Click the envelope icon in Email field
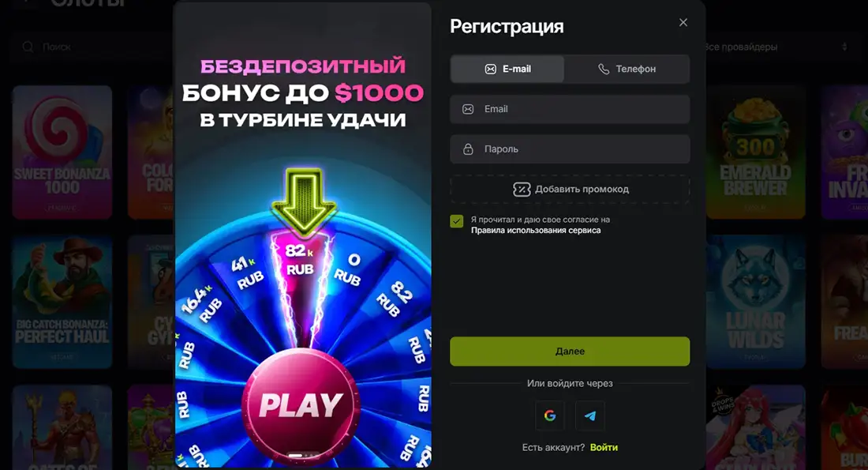The width and height of the screenshot is (868, 470). pyautogui.click(x=468, y=109)
